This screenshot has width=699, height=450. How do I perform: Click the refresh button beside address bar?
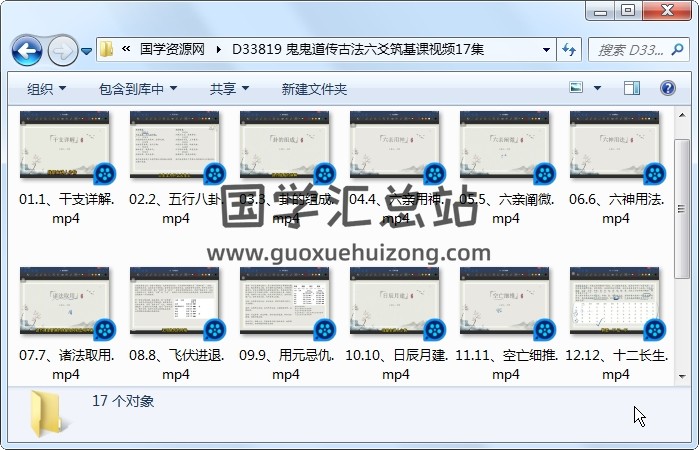(x=569, y=49)
